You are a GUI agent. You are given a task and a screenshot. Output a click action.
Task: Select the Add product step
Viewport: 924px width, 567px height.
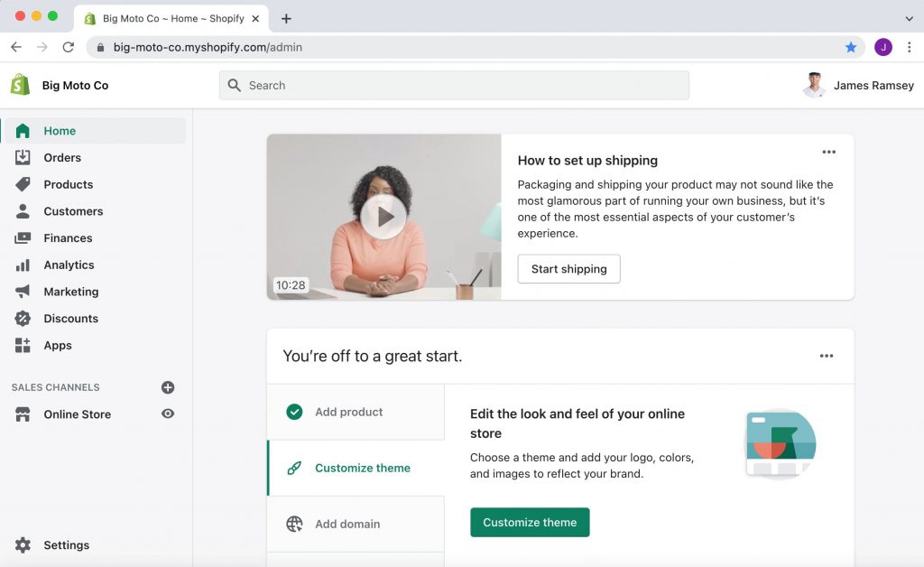(x=356, y=412)
